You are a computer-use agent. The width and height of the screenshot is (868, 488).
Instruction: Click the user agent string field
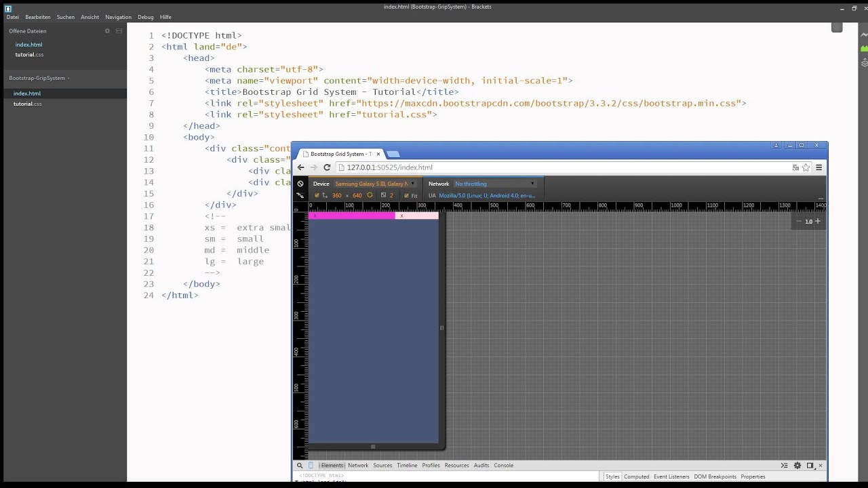487,196
